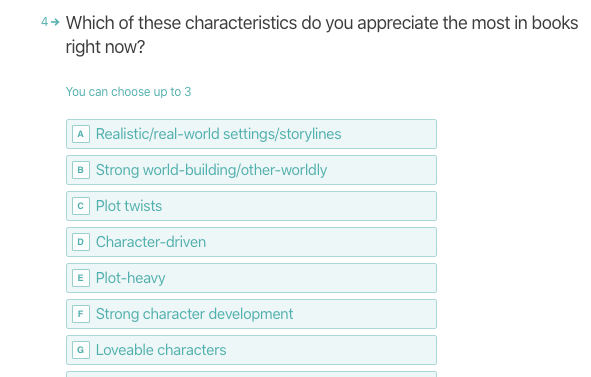Pick Strong character development option

pyautogui.click(x=251, y=314)
